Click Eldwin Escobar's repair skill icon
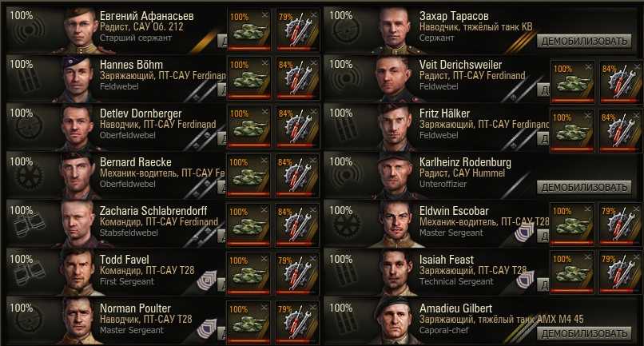 pos(621,225)
